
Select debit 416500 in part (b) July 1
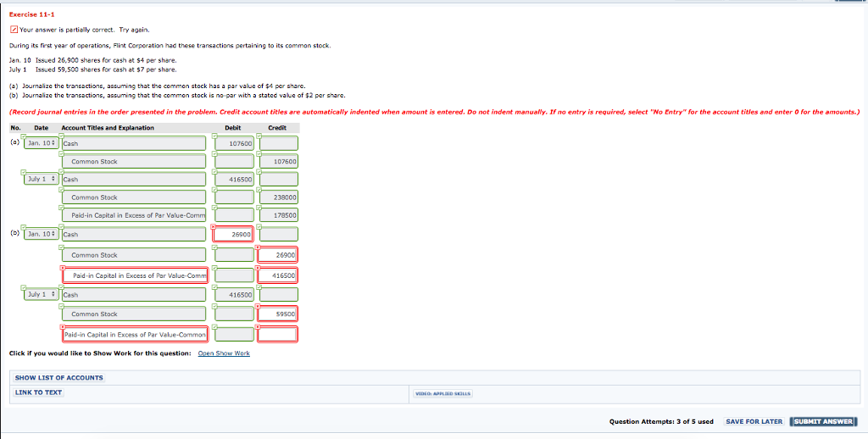coord(235,295)
